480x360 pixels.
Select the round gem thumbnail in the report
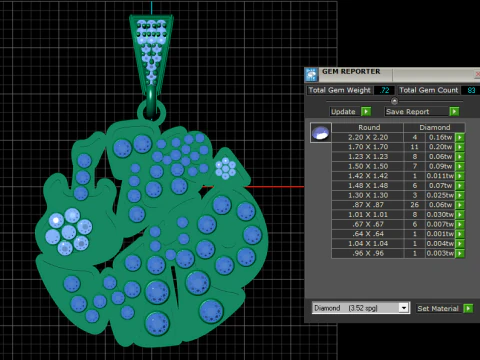[x=321, y=132]
